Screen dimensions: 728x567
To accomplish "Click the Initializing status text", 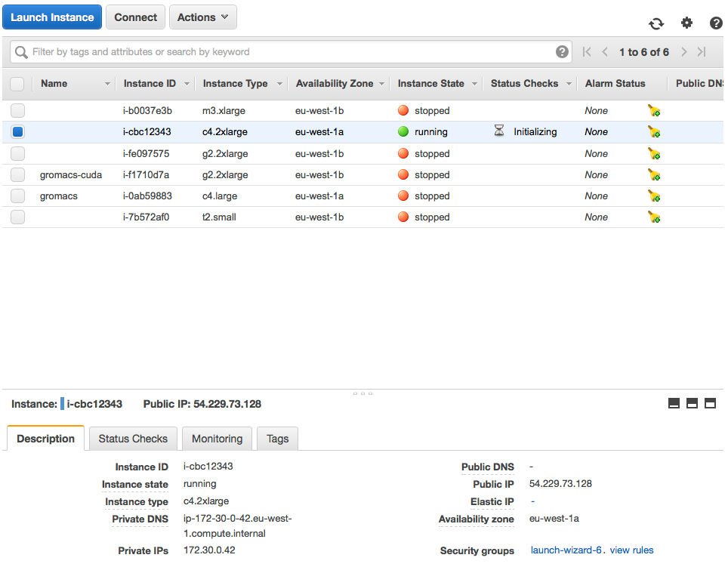I will point(535,132).
